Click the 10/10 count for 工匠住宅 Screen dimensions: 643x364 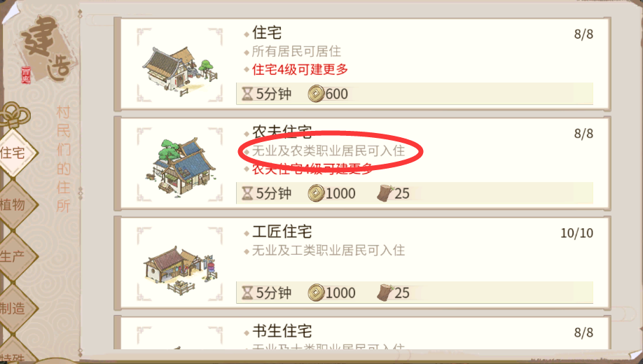click(x=576, y=233)
